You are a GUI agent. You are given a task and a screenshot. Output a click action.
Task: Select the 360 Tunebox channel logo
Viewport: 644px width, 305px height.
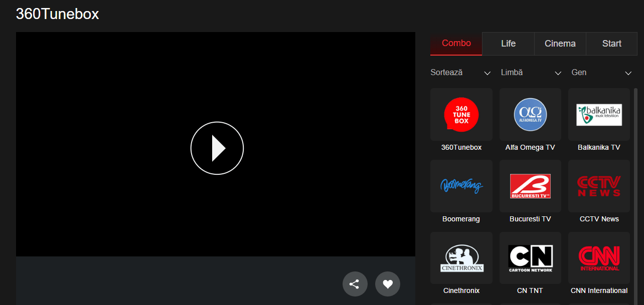[x=461, y=114]
